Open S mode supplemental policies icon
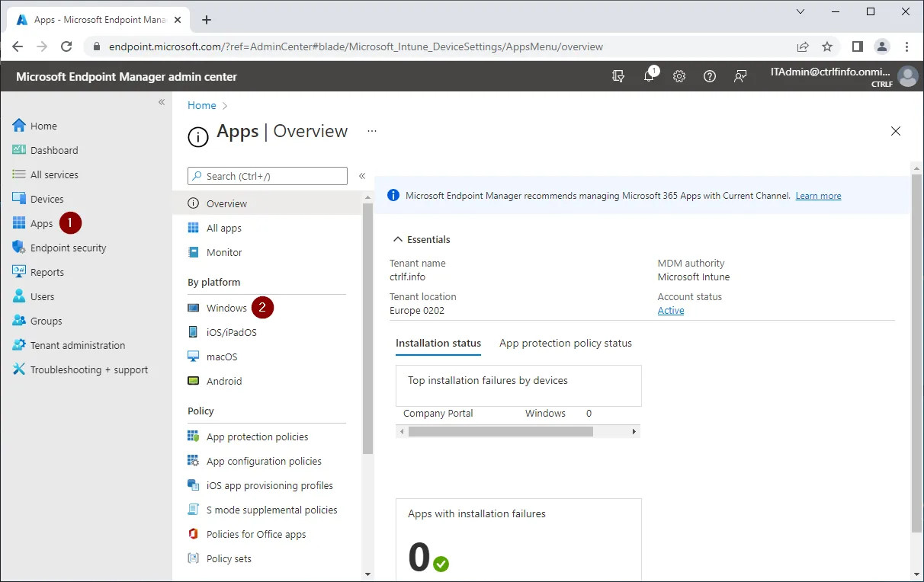Viewport: 924px width, 582px height. tap(193, 510)
